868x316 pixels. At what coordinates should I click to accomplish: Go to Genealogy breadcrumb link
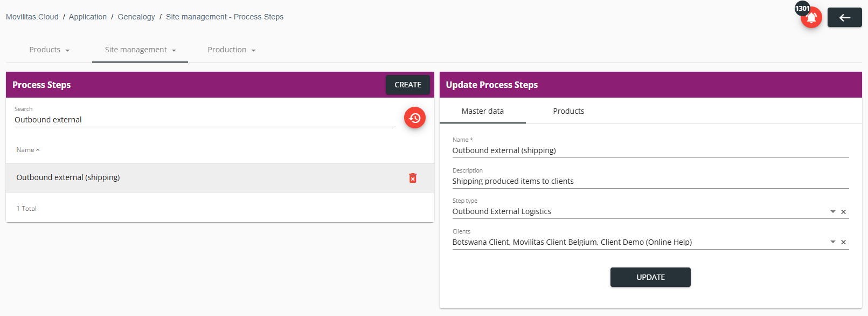pyautogui.click(x=136, y=17)
